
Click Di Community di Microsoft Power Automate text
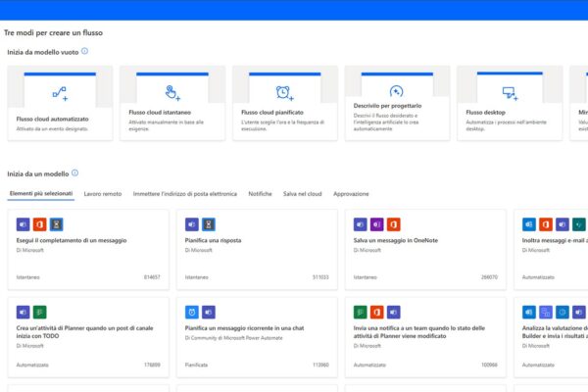tap(233, 338)
